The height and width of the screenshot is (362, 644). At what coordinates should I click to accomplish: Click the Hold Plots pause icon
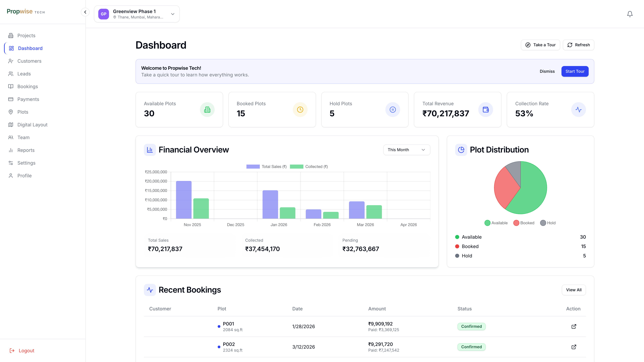[x=393, y=109]
